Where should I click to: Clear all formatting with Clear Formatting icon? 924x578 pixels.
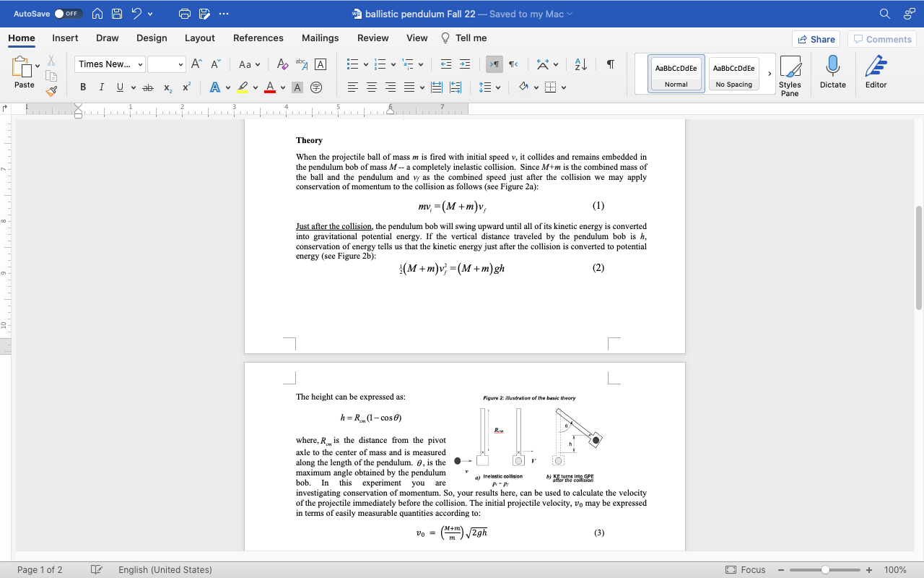[282, 64]
